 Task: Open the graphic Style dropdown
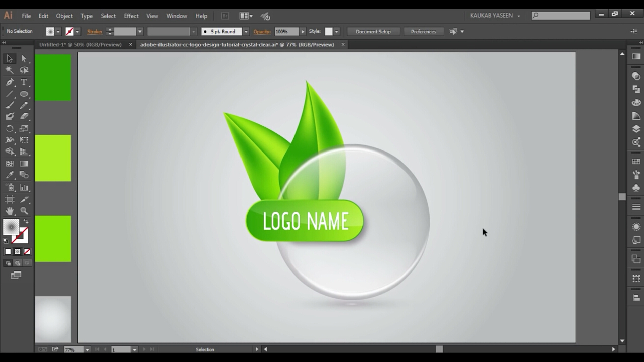point(336,32)
